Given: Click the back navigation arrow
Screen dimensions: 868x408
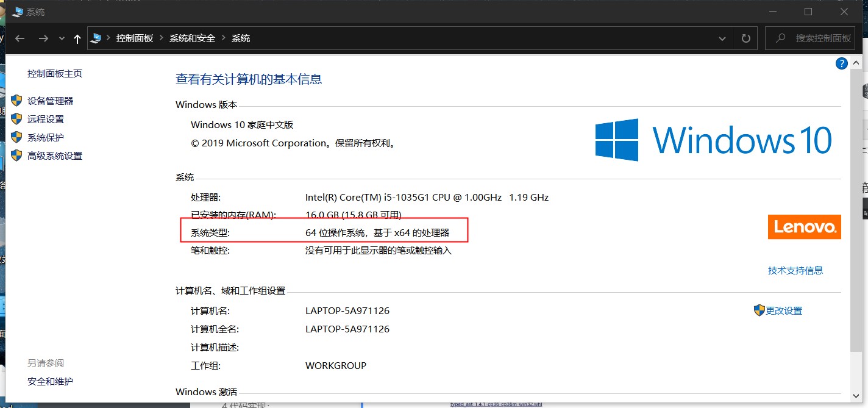Looking at the screenshot, I should tap(20, 38).
